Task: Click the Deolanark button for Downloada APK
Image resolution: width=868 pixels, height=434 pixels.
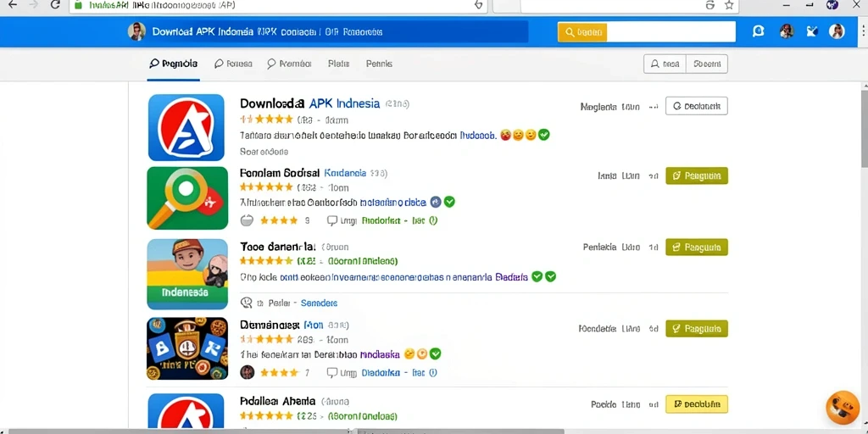Action: (697, 106)
